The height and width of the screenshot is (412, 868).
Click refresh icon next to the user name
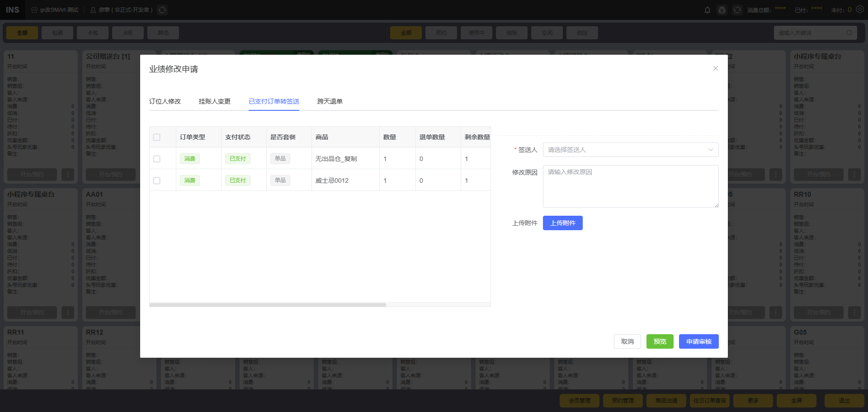pos(162,10)
